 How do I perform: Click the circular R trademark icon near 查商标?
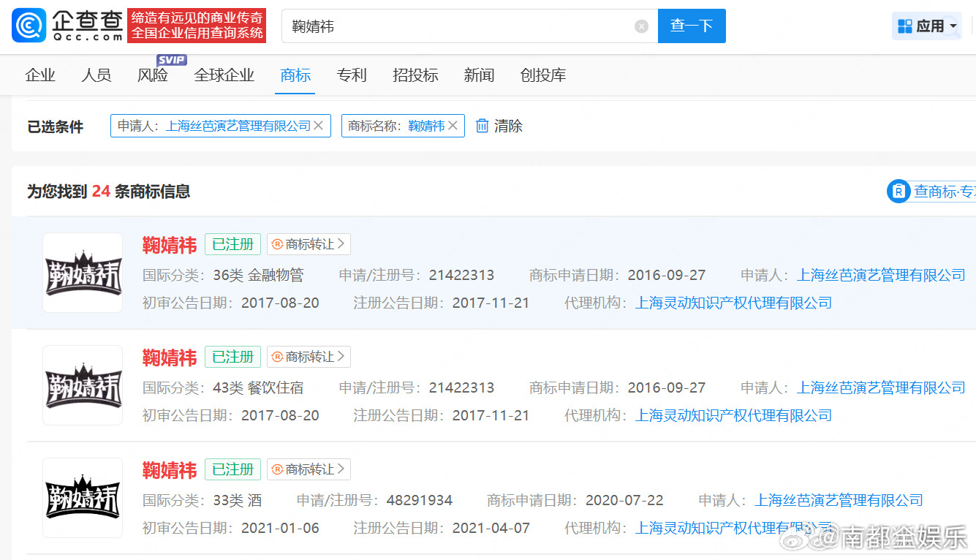pos(898,191)
